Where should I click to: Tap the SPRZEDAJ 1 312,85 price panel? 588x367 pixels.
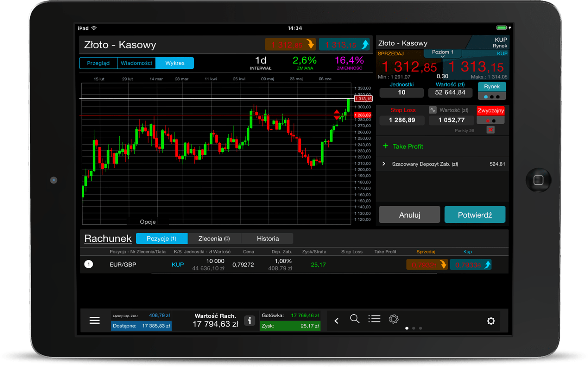[x=409, y=65]
